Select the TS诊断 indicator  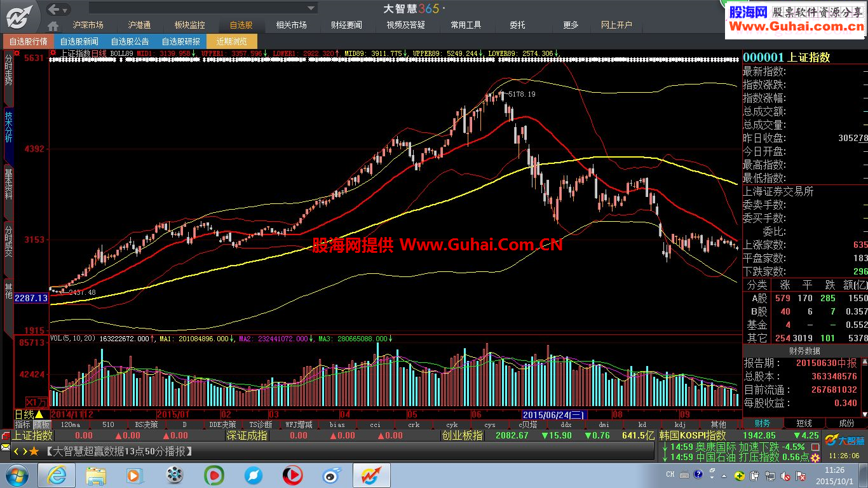point(261,424)
